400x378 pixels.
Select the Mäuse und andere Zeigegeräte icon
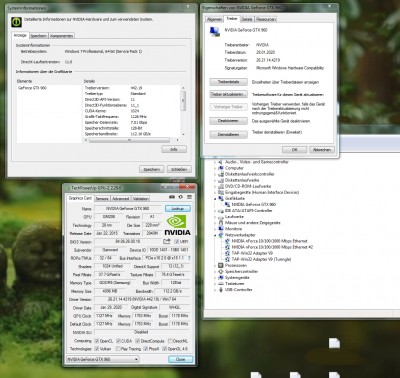click(221, 223)
